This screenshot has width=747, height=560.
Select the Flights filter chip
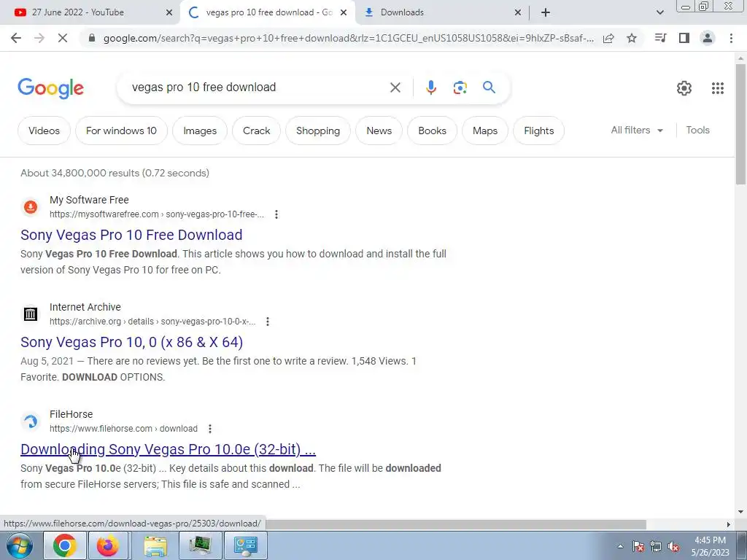point(539,131)
